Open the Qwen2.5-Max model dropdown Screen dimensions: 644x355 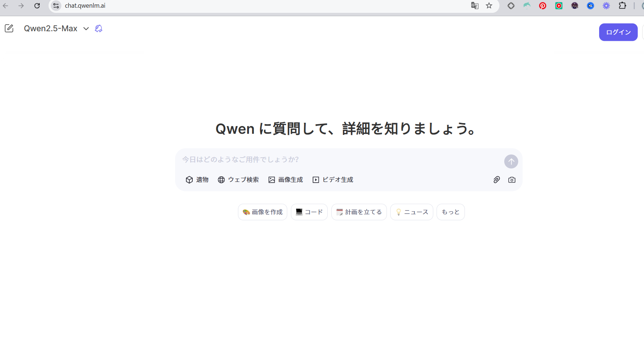56,28
